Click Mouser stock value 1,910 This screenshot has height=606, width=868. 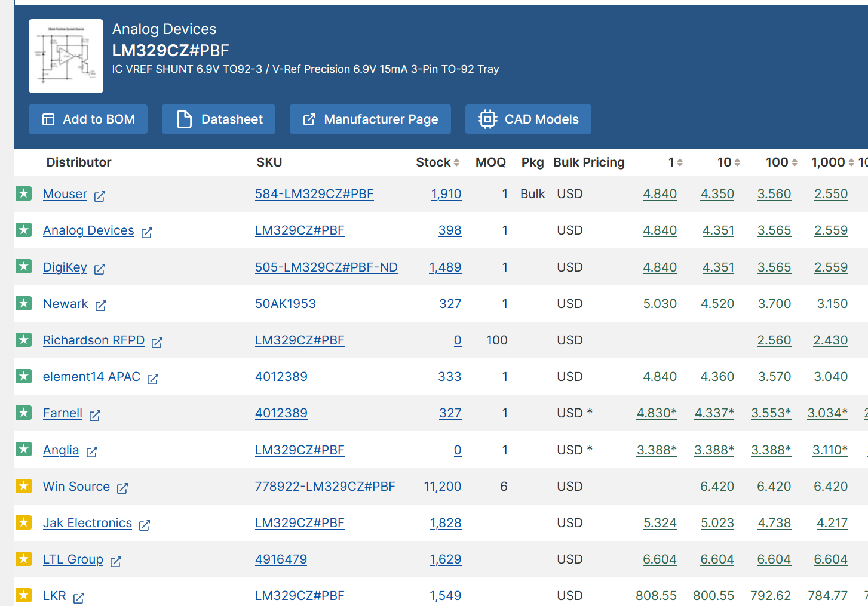coord(446,194)
